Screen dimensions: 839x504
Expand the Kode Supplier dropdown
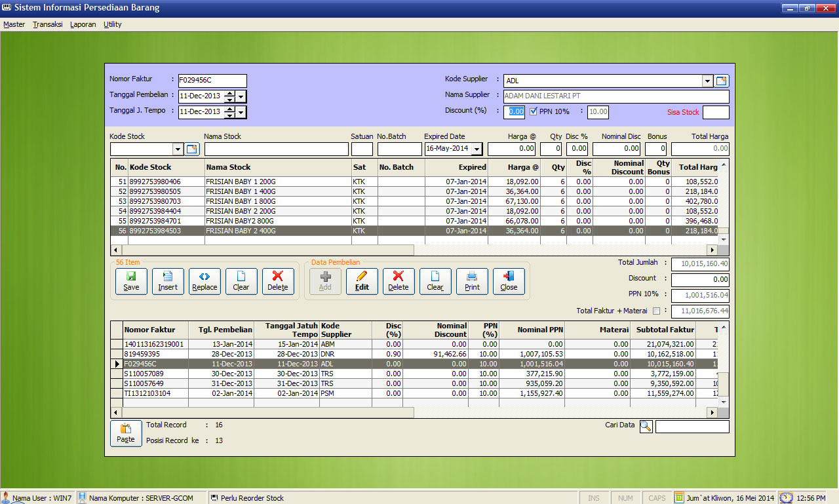pyautogui.click(x=707, y=81)
